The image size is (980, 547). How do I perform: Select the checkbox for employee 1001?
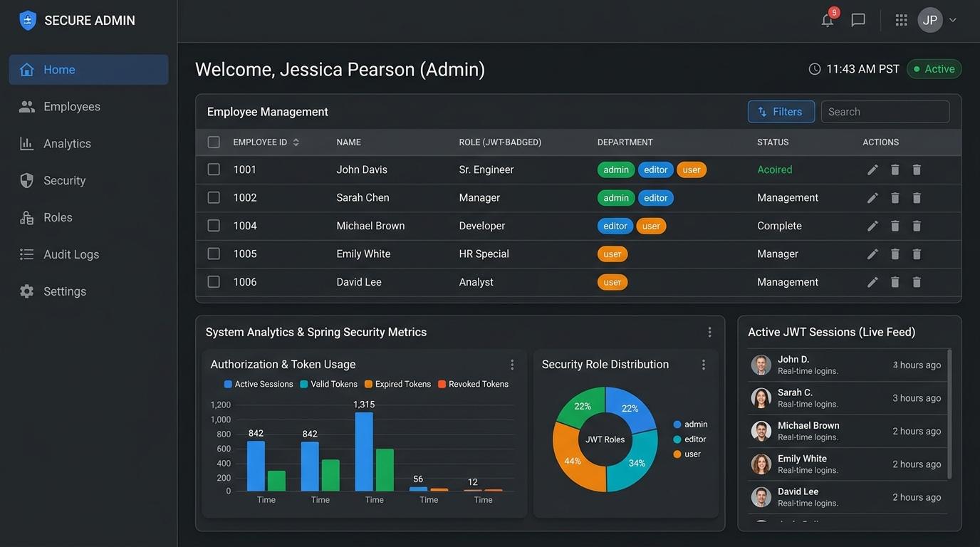point(214,170)
